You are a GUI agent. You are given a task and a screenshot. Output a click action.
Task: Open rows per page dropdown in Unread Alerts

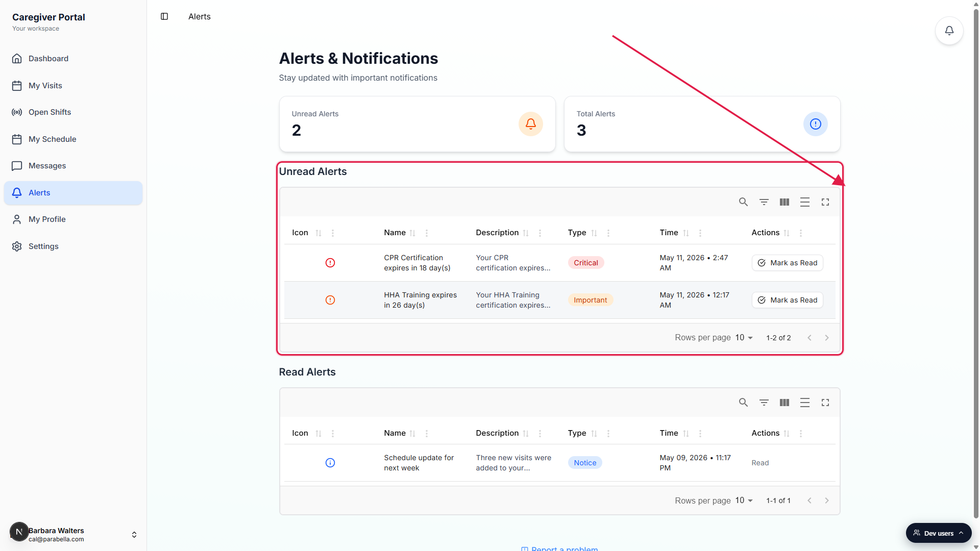pyautogui.click(x=744, y=338)
